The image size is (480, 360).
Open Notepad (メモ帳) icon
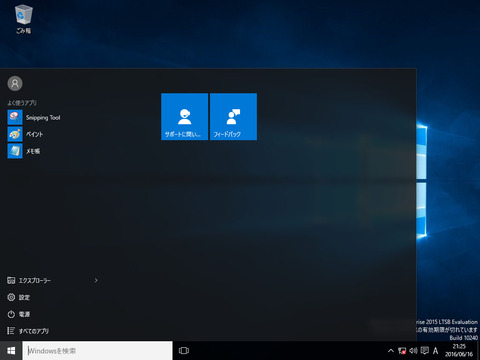15,151
